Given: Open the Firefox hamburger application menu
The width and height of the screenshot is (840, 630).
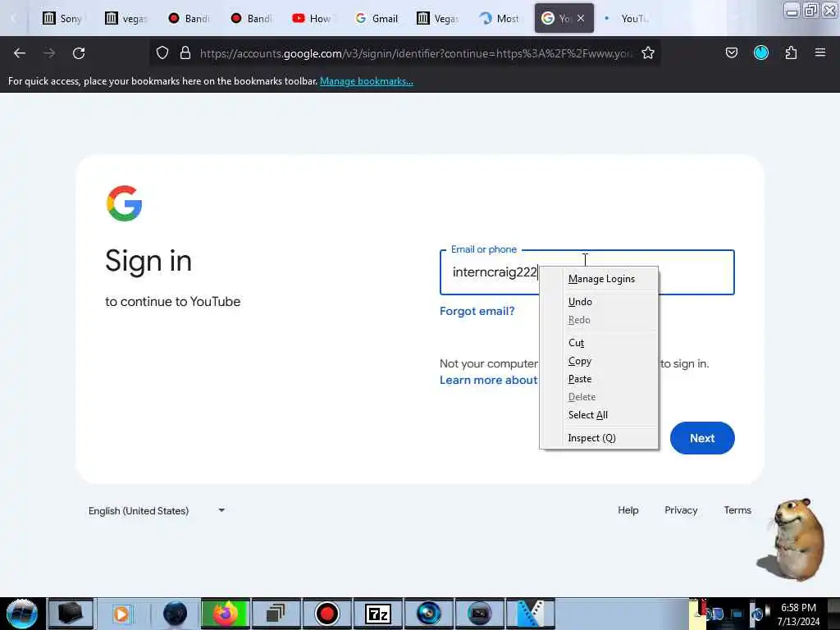Looking at the screenshot, I should point(820,52).
